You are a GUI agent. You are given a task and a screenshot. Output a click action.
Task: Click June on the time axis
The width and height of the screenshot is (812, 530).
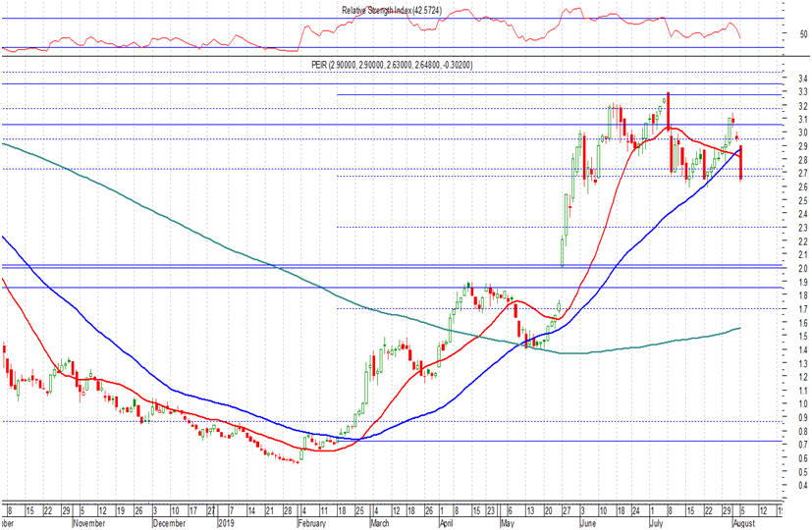point(587,524)
